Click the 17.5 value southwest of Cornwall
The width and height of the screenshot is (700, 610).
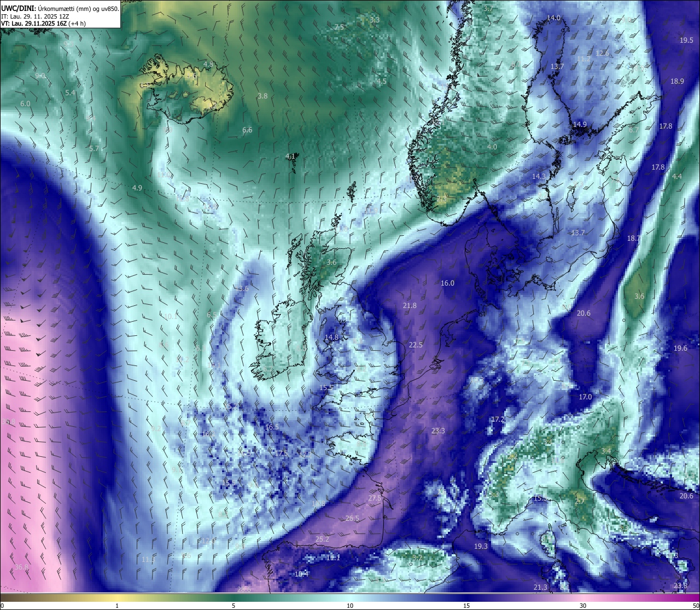[x=281, y=454]
